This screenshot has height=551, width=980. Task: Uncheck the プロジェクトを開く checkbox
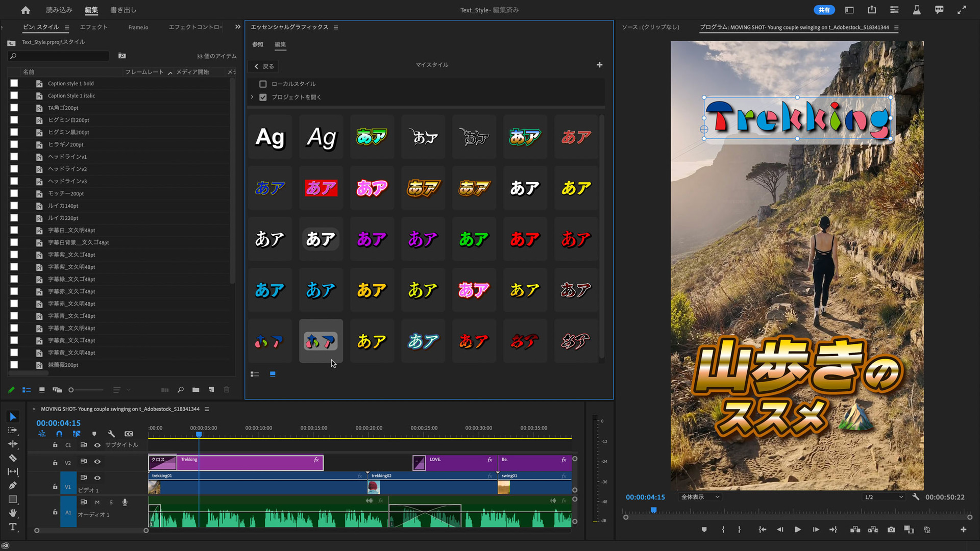point(263,97)
